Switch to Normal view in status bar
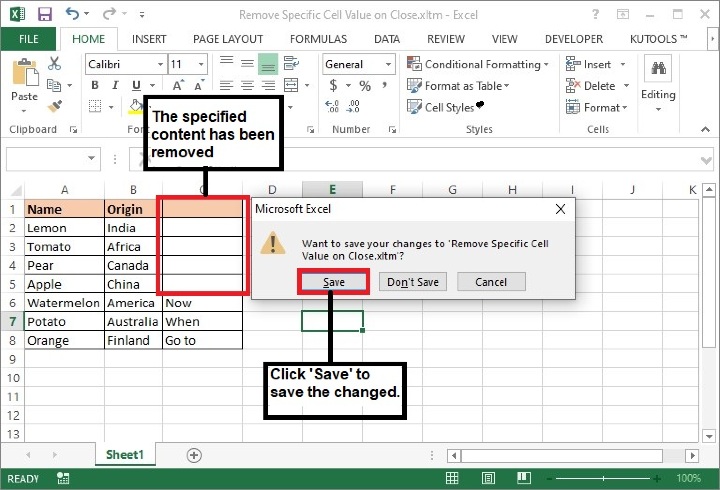720x490 pixels. coord(452,479)
